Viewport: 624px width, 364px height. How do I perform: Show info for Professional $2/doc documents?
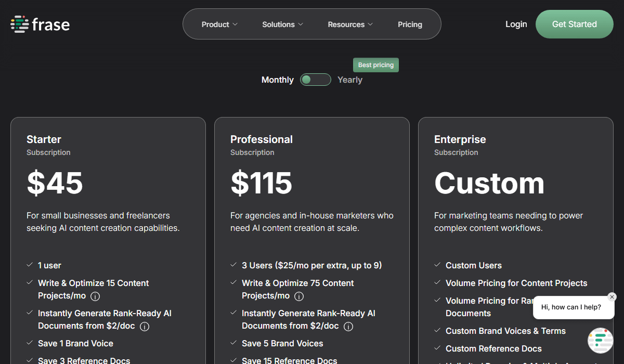348,327
